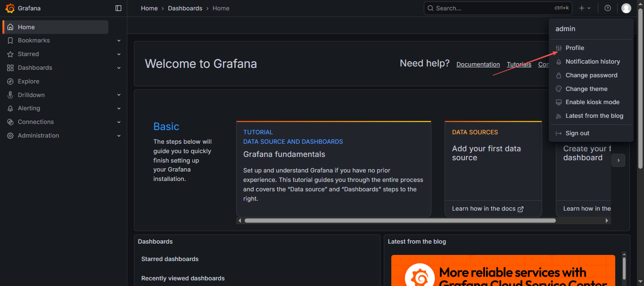Sign out of Grafana
644x286 pixels.
tap(577, 133)
